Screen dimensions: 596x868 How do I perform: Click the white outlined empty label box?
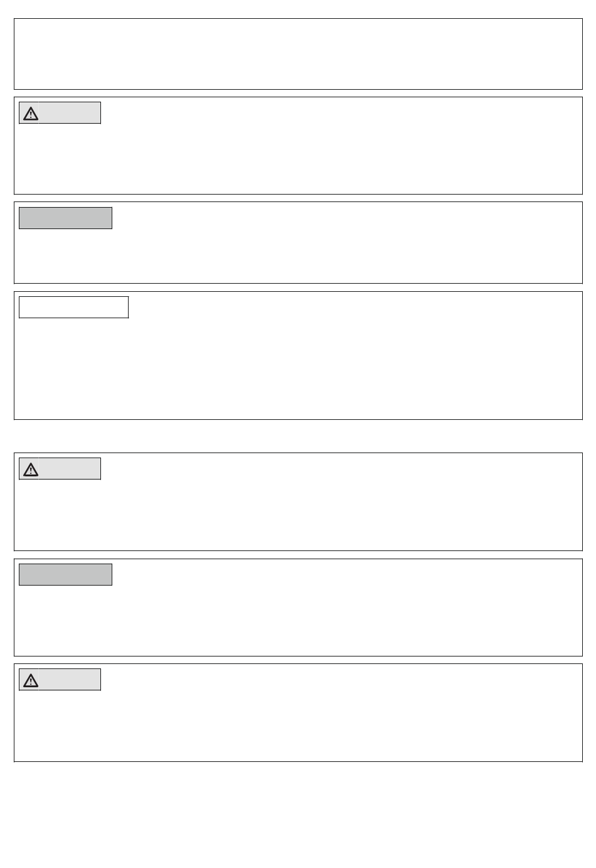pyautogui.click(x=74, y=308)
